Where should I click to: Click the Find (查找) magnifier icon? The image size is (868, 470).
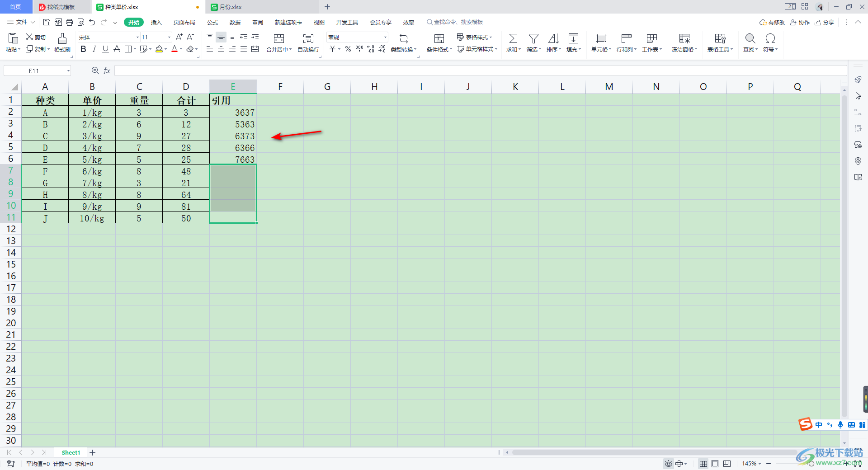coord(750,38)
